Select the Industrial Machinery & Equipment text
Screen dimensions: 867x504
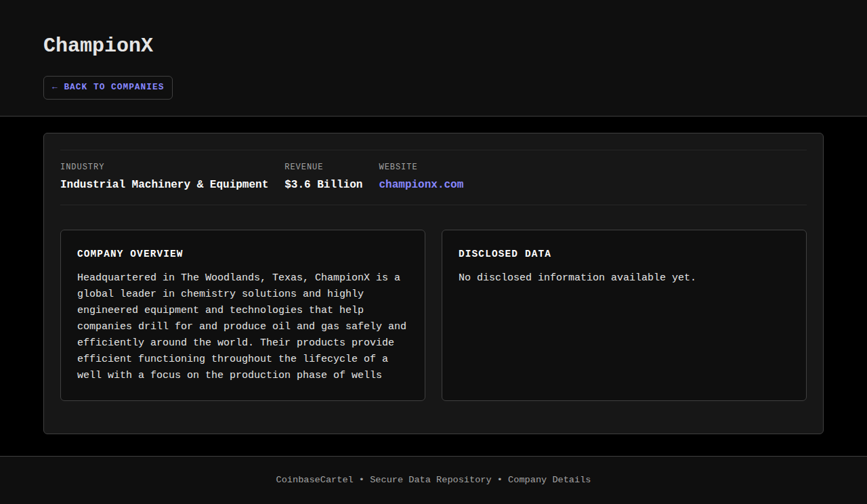(x=164, y=184)
